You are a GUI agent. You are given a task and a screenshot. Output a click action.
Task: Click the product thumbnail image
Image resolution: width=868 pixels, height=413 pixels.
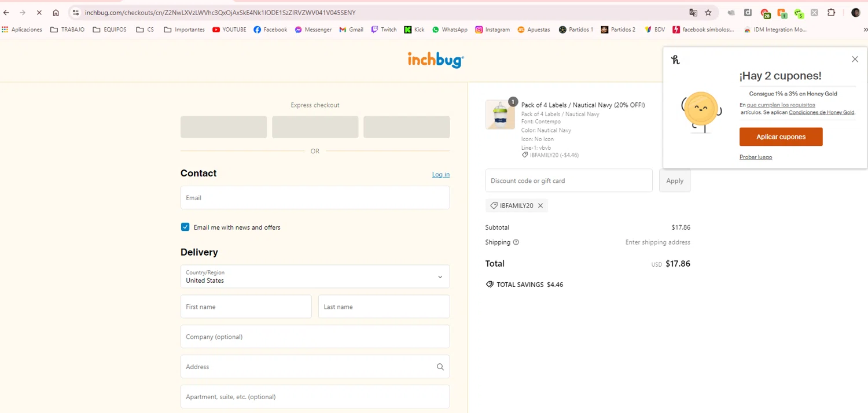point(500,115)
